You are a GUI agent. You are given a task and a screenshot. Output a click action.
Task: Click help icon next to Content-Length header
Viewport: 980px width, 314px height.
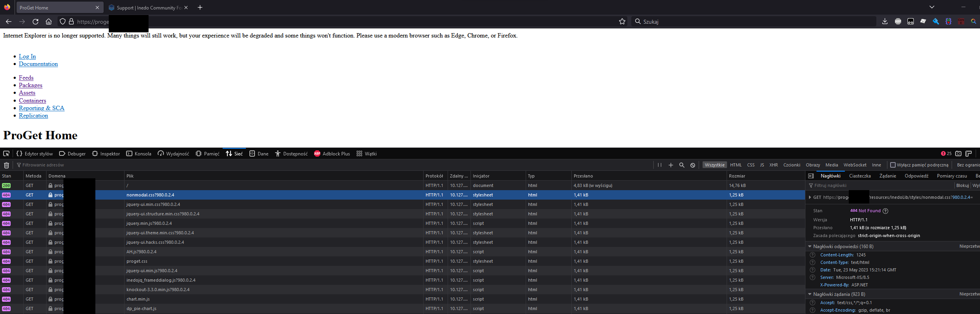click(812, 255)
